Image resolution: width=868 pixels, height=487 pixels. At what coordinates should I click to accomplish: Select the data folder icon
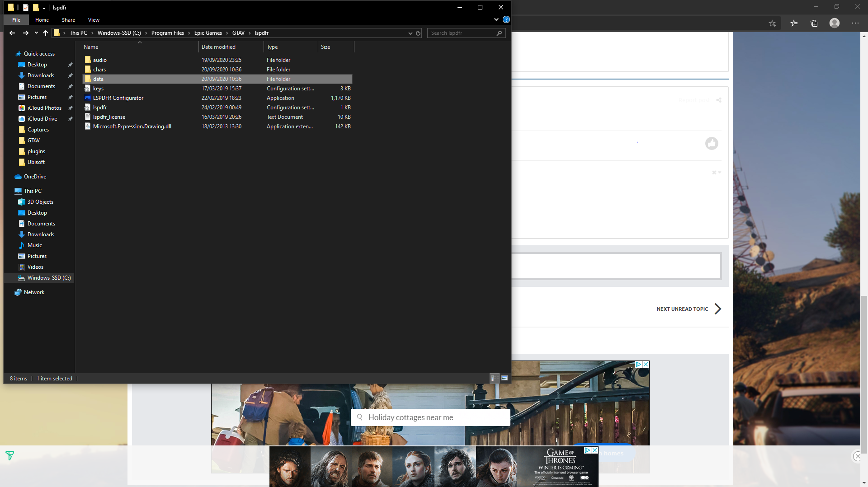[88, 79]
